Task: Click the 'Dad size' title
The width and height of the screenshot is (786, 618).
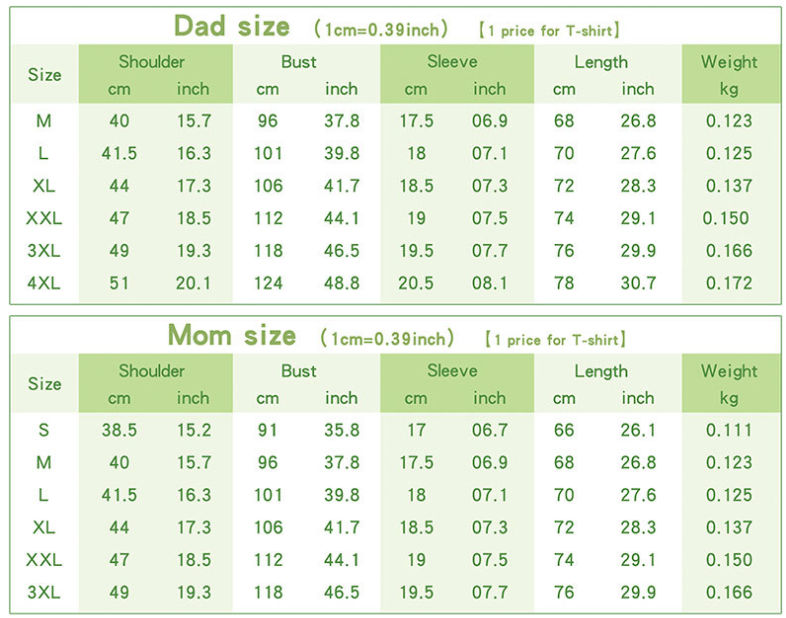Action: pyautogui.click(x=232, y=26)
